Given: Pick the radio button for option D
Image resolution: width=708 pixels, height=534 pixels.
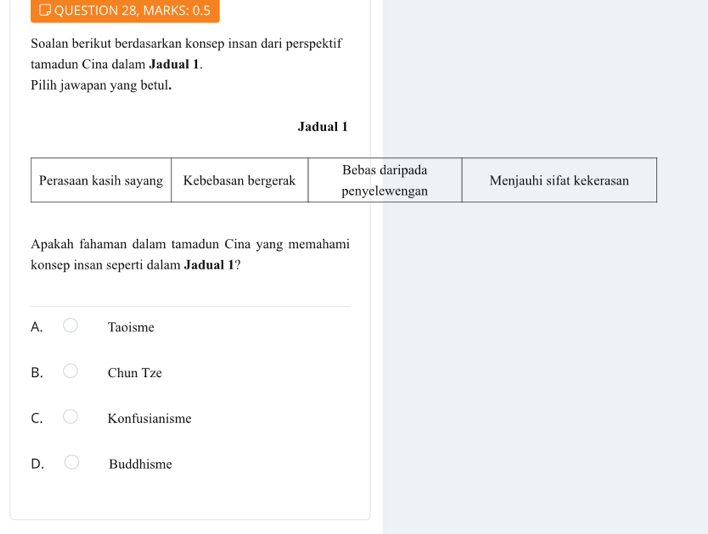Looking at the screenshot, I should pyautogui.click(x=71, y=462).
